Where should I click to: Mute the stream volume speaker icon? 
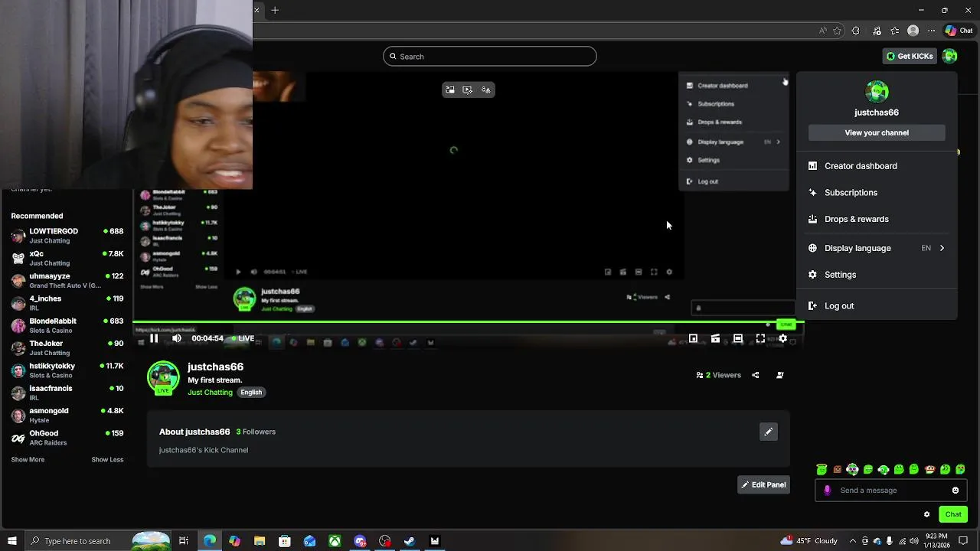coord(177,338)
